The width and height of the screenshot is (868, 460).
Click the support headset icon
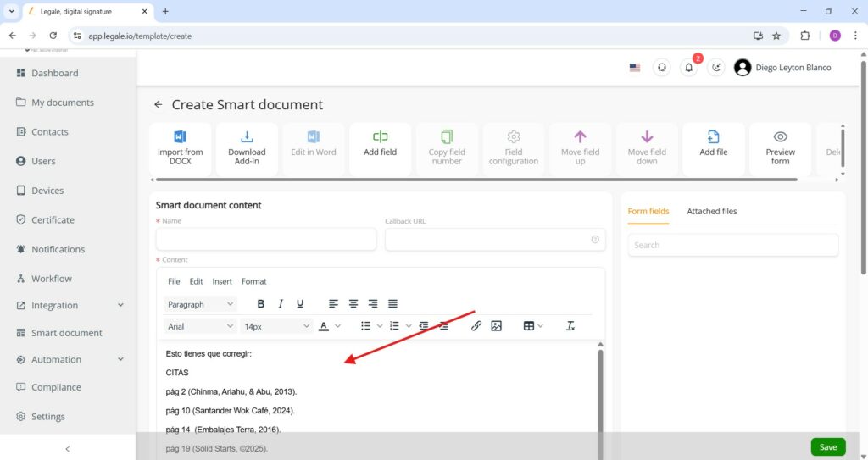tap(661, 68)
